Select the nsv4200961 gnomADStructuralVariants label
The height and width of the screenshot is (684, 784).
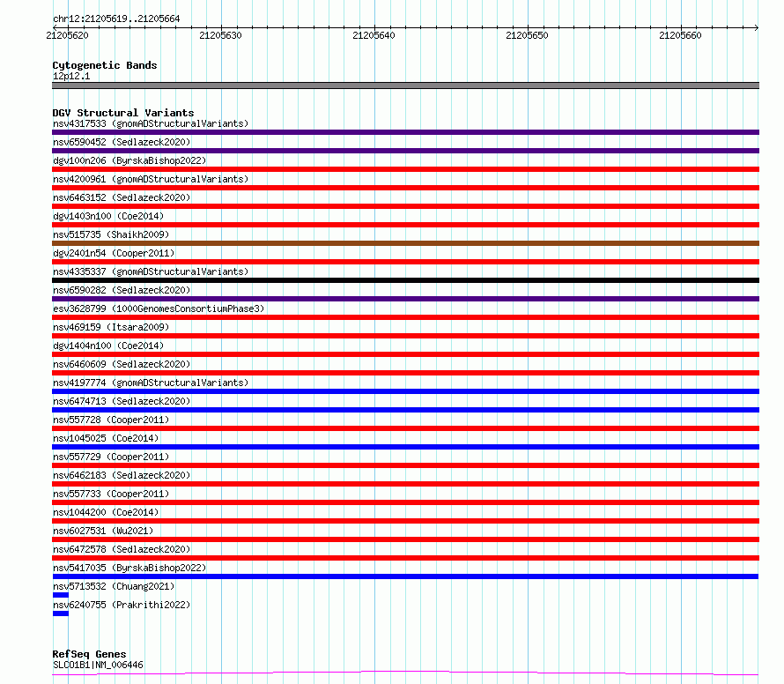151,179
